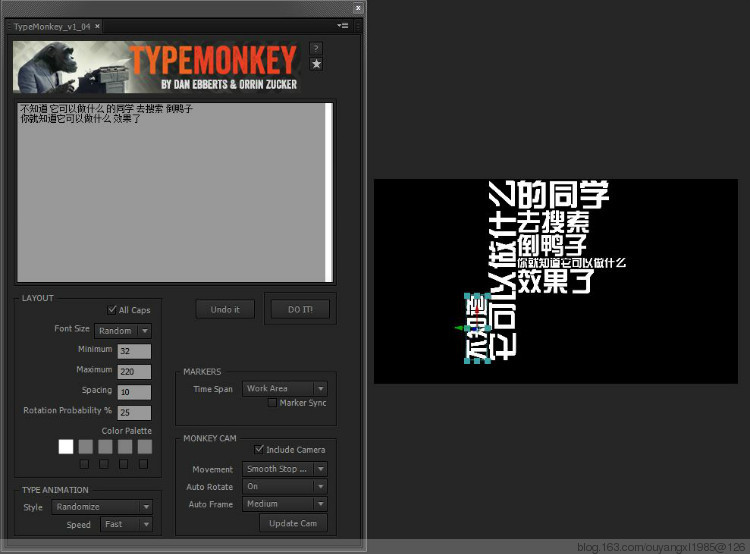Image resolution: width=750 pixels, height=554 pixels.
Task: Open the Type Animation Style dropdown
Action: (102, 507)
